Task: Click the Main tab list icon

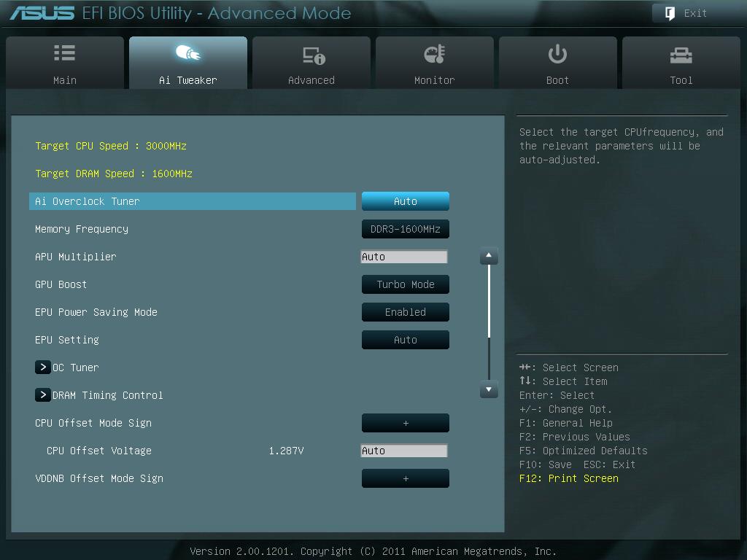Action: tap(64, 52)
